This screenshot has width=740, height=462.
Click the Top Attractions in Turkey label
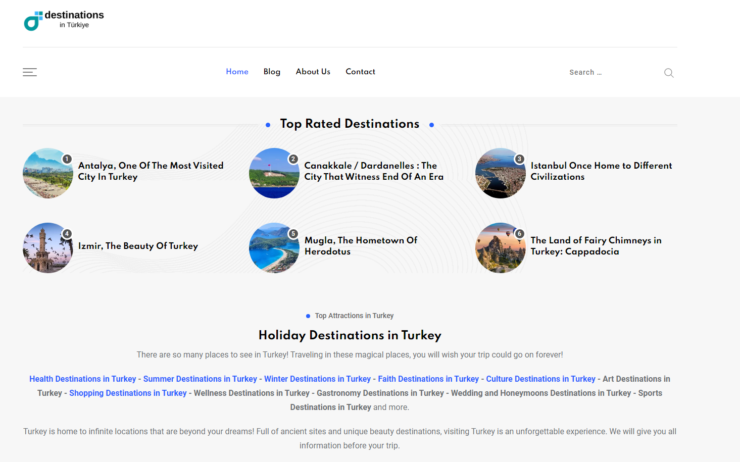pos(354,316)
